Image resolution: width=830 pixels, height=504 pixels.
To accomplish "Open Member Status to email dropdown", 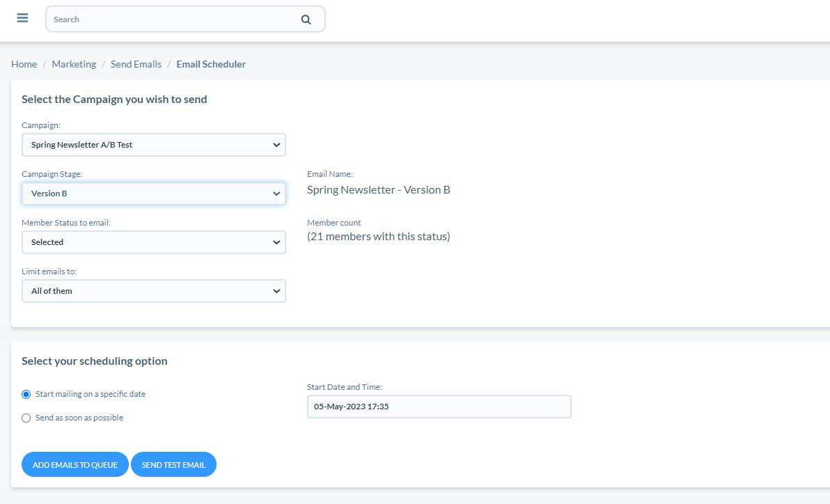I will 153,242.
